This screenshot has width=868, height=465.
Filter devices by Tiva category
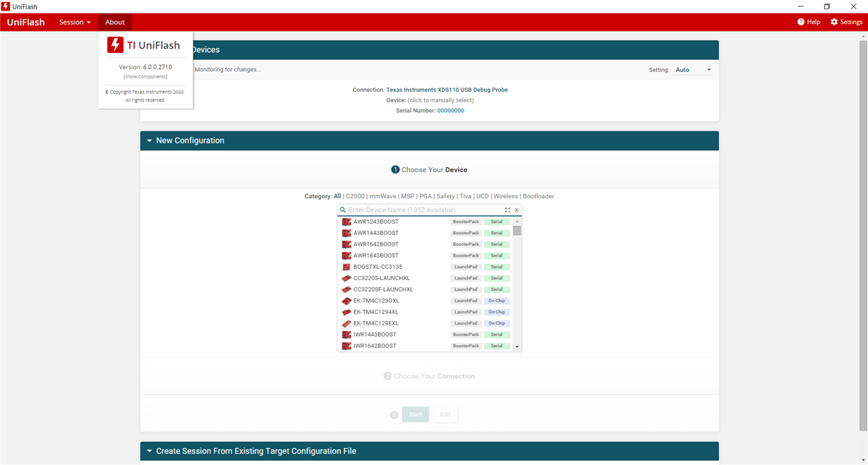tap(466, 196)
